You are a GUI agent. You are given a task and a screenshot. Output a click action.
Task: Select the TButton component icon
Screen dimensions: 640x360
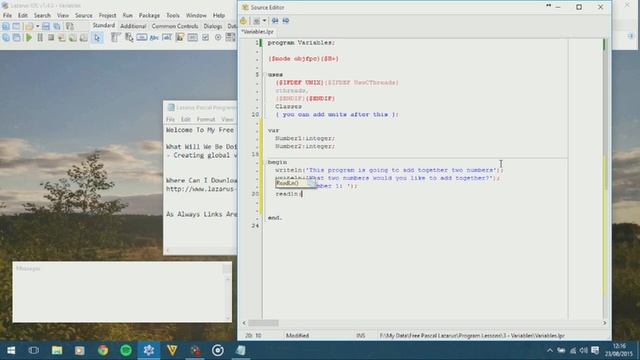pyautogui.click(x=142, y=38)
